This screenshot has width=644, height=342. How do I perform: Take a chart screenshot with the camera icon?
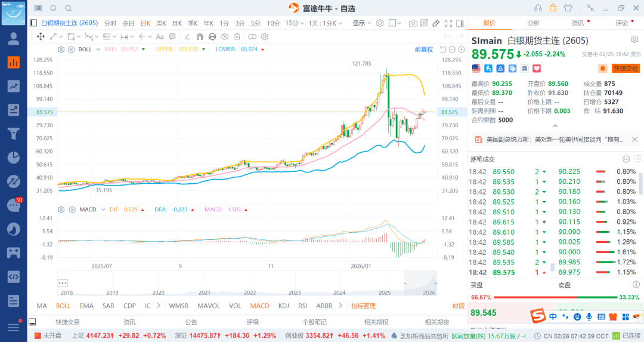(413, 23)
